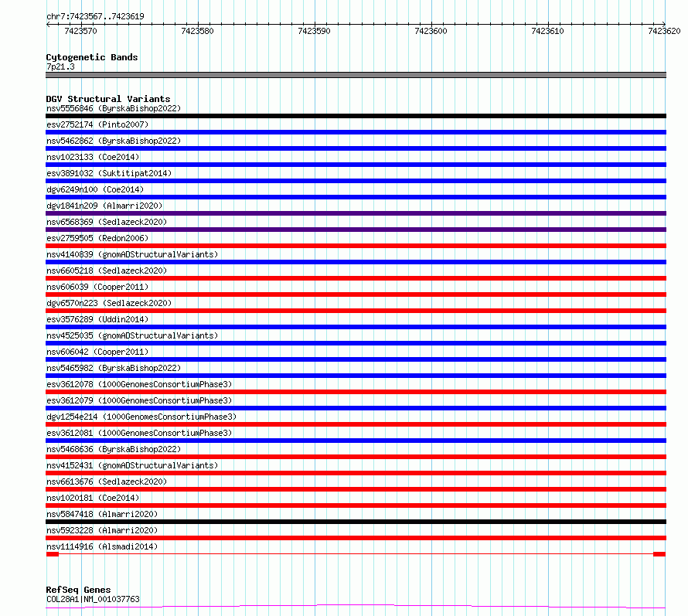Click the purple bar of dgv1841n209
The image size is (688, 616).
pyautogui.click(x=356, y=213)
